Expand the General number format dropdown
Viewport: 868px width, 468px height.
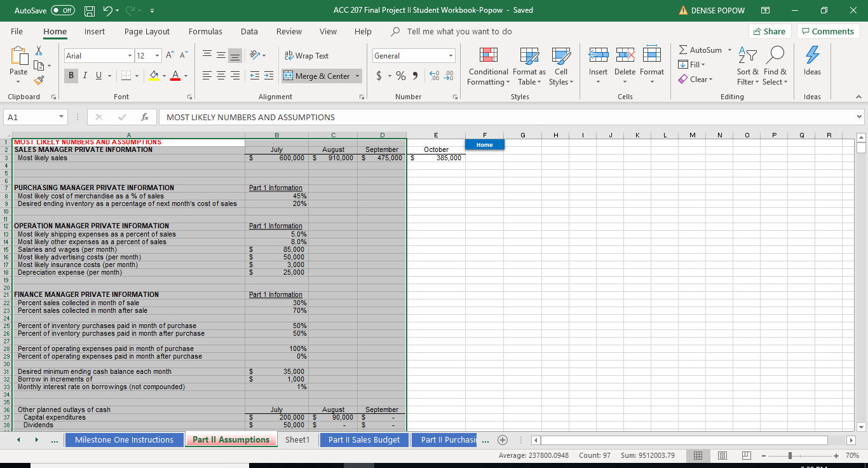coord(452,55)
